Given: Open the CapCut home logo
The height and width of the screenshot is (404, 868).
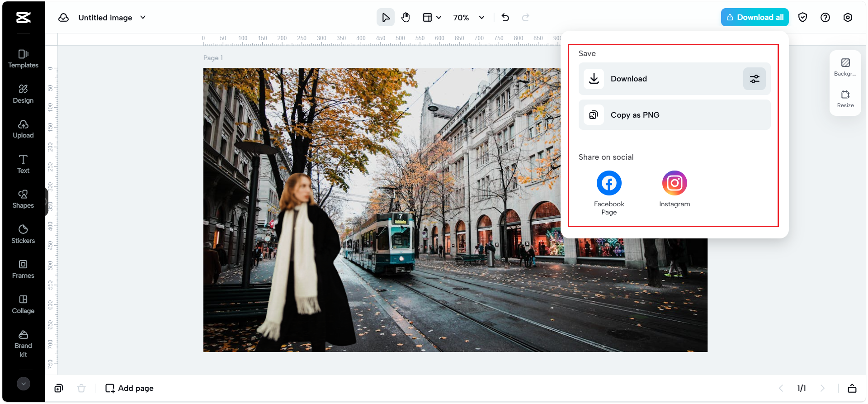Looking at the screenshot, I should (x=23, y=18).
